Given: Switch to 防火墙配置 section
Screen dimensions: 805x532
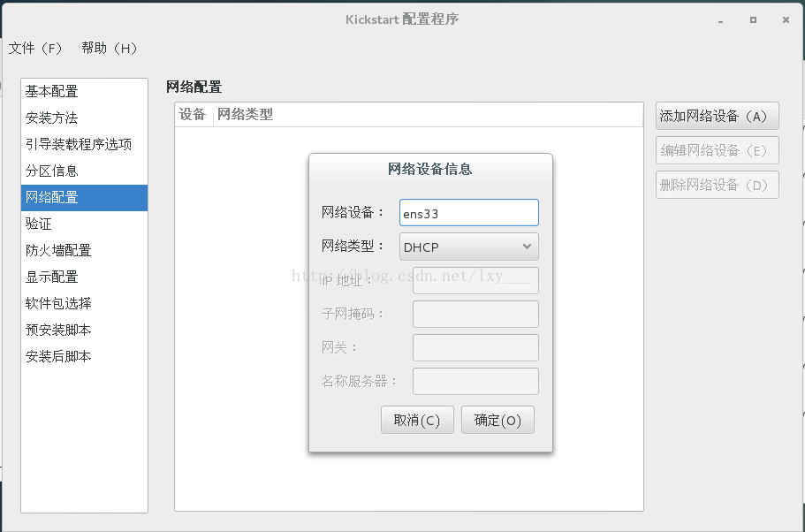Looking at the screenshot, I should (x=84, y=251).
